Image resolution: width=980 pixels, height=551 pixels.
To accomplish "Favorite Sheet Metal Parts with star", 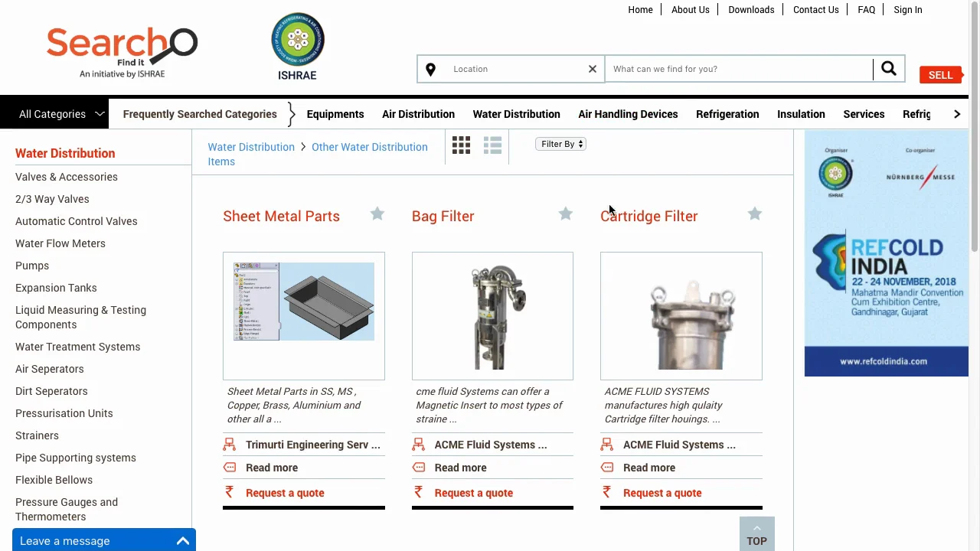I will [377, 214].
